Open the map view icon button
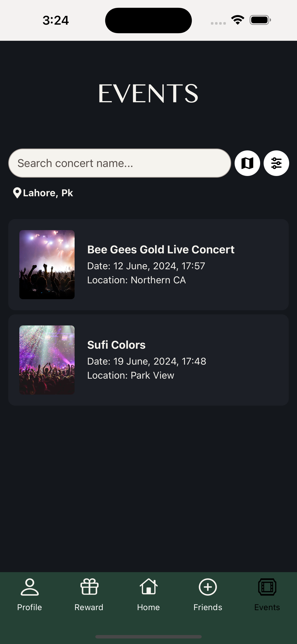297x644 pixels. [247, 163]
